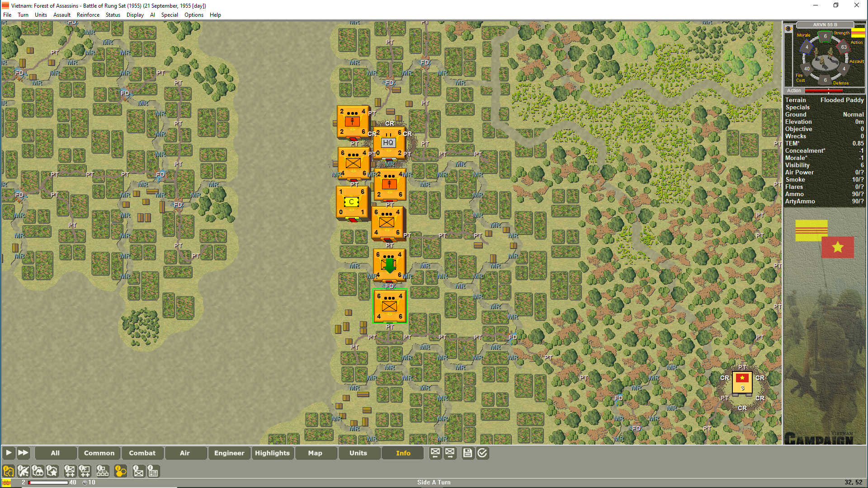Open the Help menu
The width and height of the screenshot is (868, 488).
pyautogui.click(x=215, y=14)
